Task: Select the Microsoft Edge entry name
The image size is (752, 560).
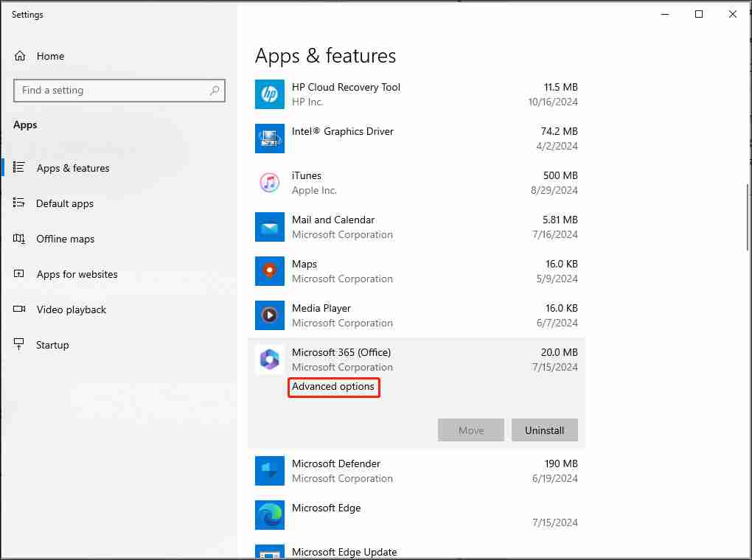Action: coord(326,508)
